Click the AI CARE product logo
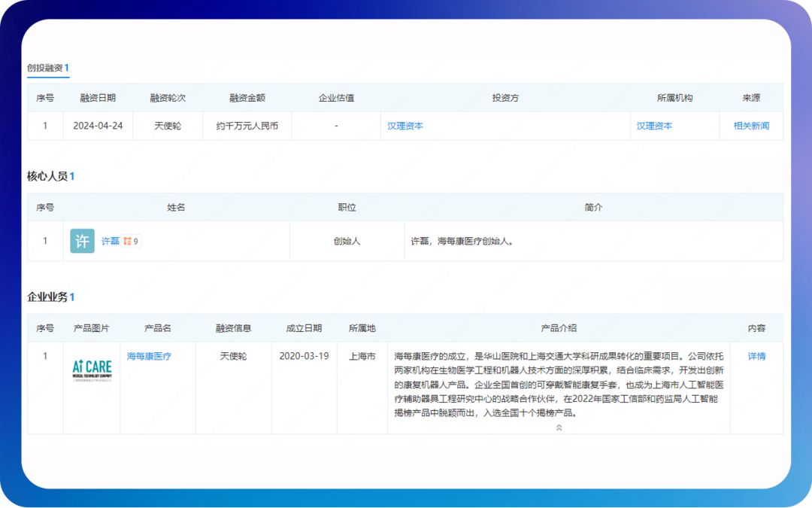The width and height of the screenshot is (812, 508). tap(92, 370)
